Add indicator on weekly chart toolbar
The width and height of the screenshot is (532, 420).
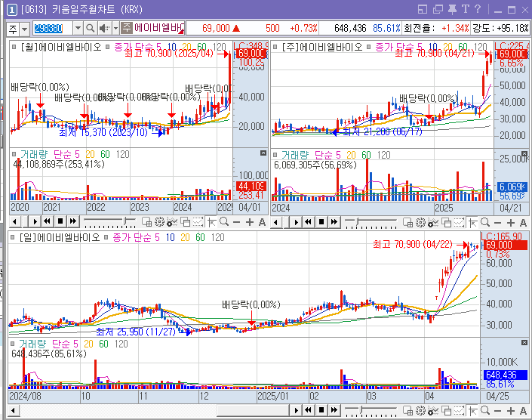tap(433, 223)
